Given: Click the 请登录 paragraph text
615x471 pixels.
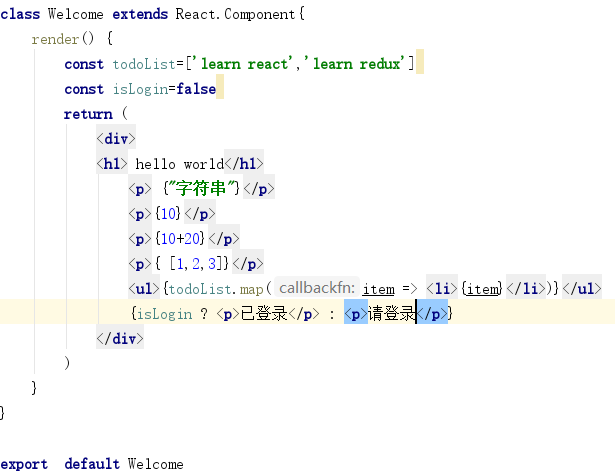Looking at the screenshot, I should pyautogui.click(x=391, y=313).
